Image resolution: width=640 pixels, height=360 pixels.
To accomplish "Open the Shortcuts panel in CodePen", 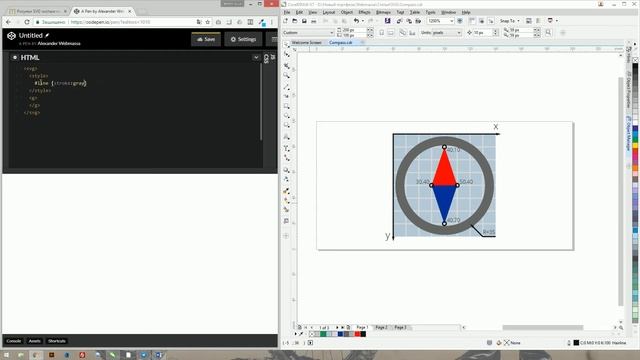I will coord(57,341).
